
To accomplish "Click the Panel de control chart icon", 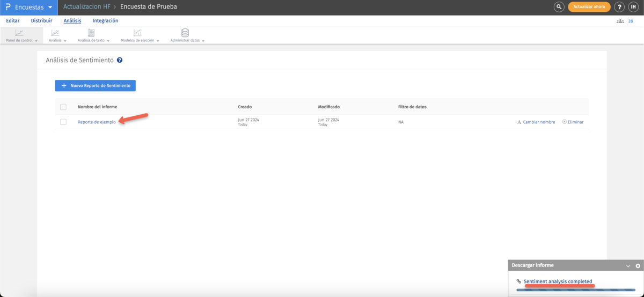I will pos(19,33).
